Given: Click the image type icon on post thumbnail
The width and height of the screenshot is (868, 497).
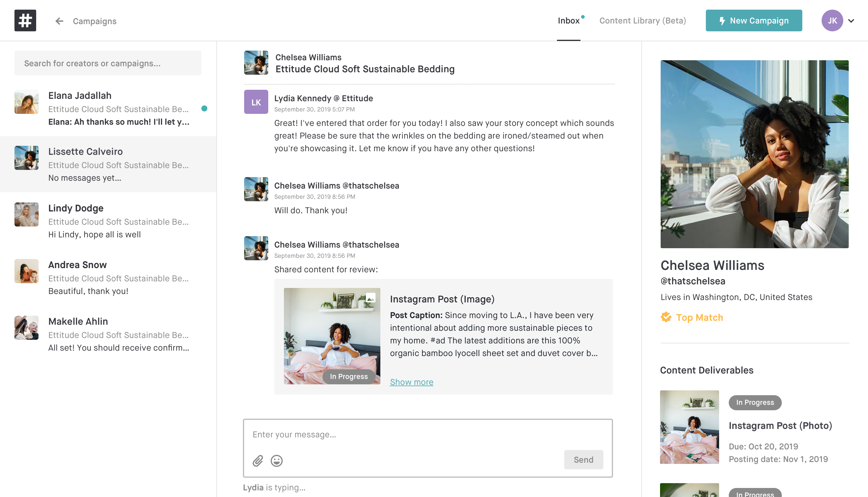Looking at the screenshot, I should (370, 298).
